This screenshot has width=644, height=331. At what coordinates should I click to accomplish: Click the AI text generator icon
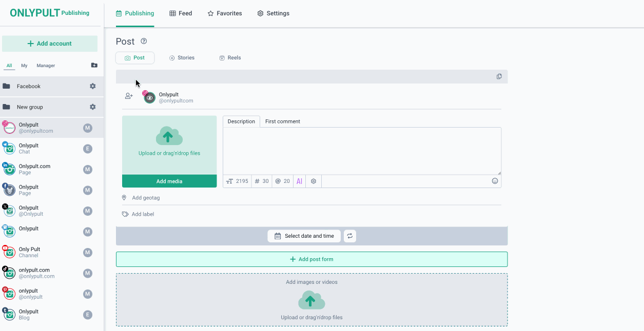[x=299, y=181]
